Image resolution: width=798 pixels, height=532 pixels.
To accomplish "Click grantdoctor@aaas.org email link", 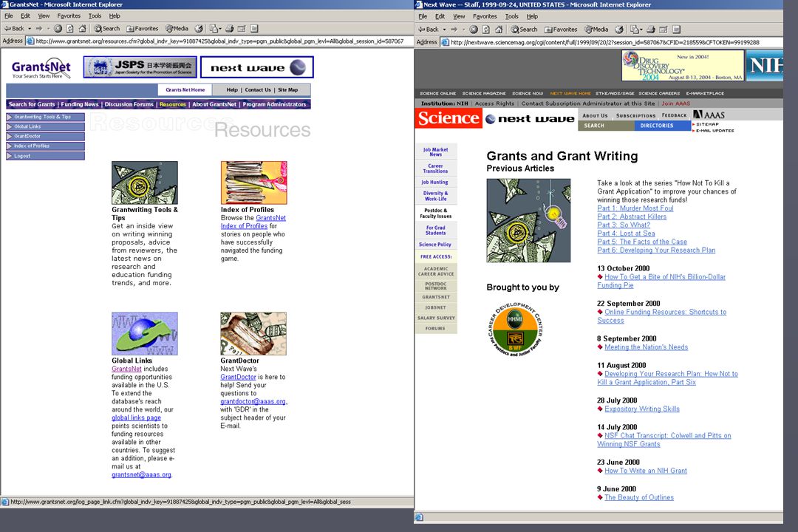I will pos(253,401).
